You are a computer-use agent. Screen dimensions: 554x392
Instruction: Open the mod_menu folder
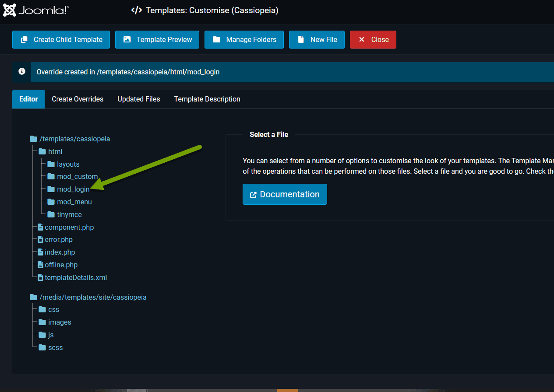74,202
